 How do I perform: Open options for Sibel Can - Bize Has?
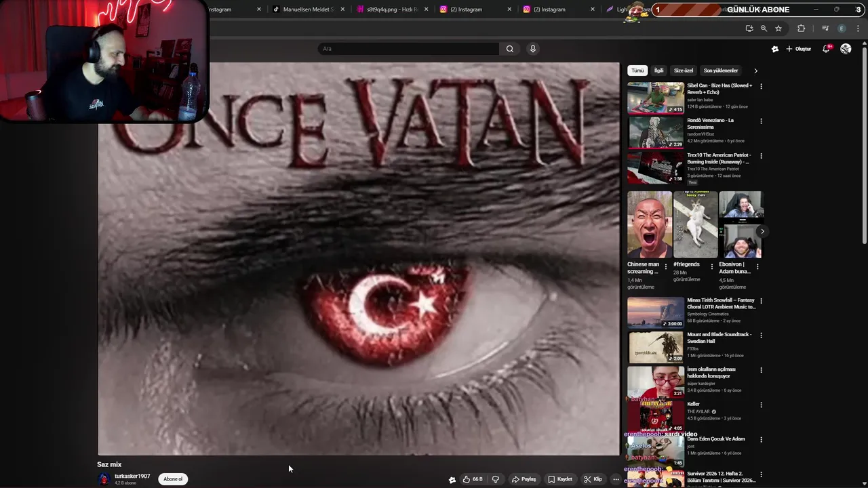[x=761, y=86]
